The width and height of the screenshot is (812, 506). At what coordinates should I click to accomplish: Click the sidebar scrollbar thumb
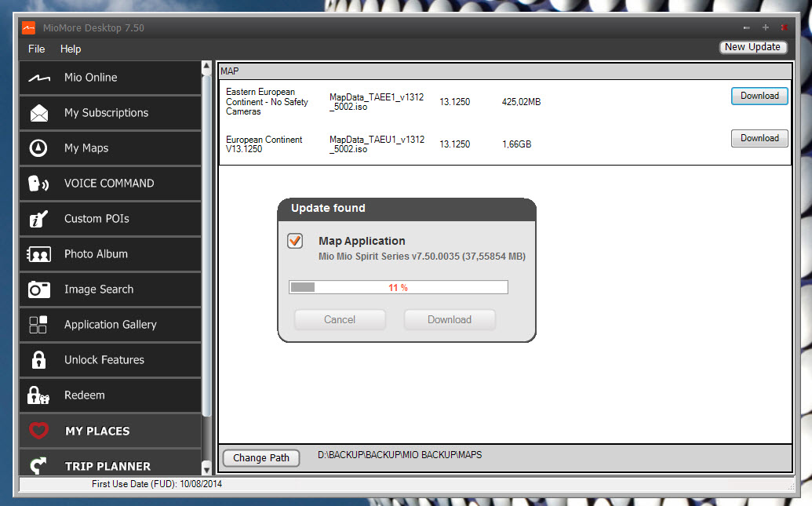click(206, 245)
